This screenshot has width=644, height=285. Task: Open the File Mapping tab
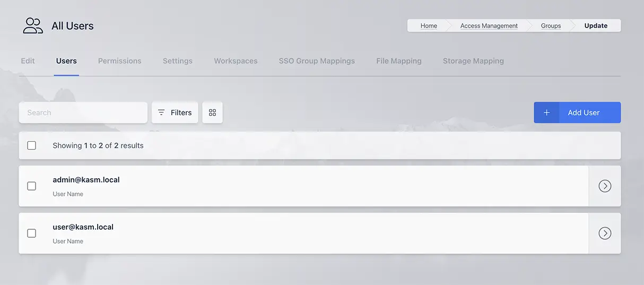tap(398, 61)
